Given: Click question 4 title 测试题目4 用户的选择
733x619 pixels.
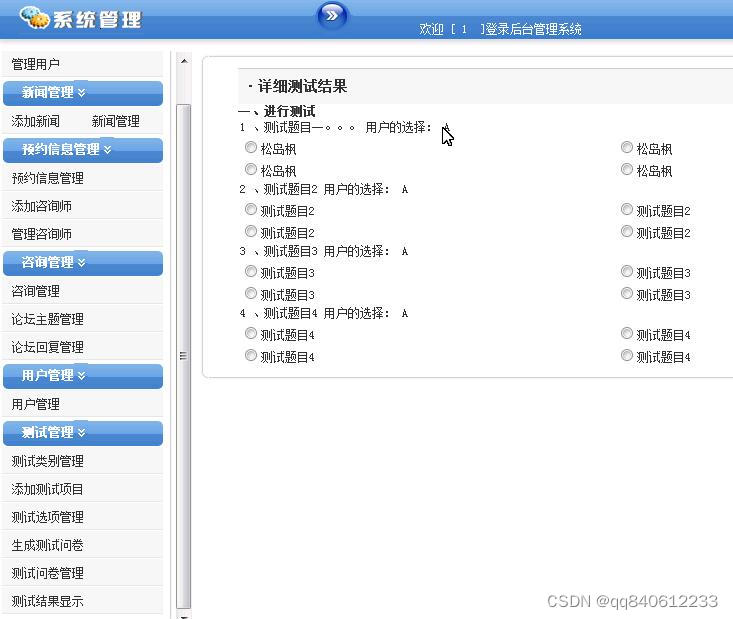Looking at the screenshot, I should pyautogui.click(x=326, y=313).
